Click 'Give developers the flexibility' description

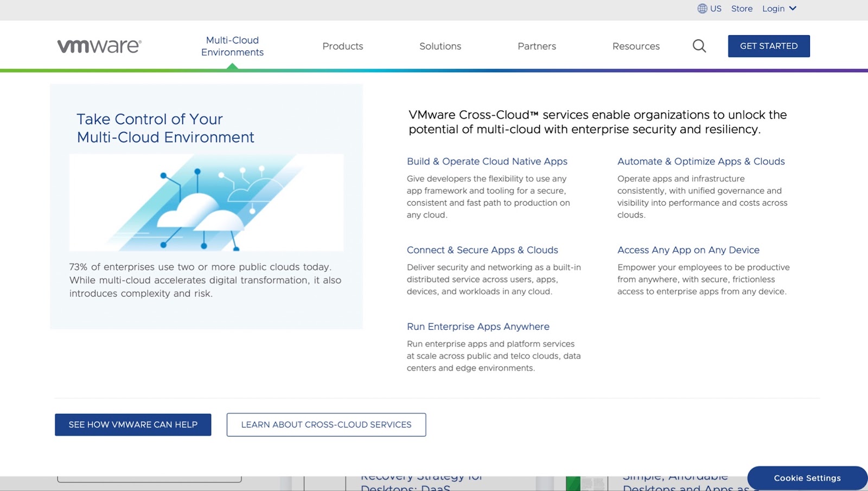pos(488,197)
